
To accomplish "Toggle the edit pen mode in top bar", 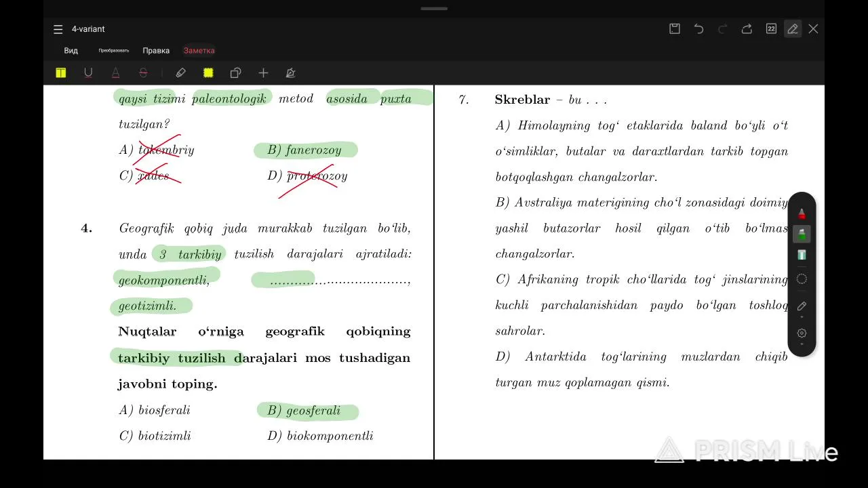I will [792, 28].
